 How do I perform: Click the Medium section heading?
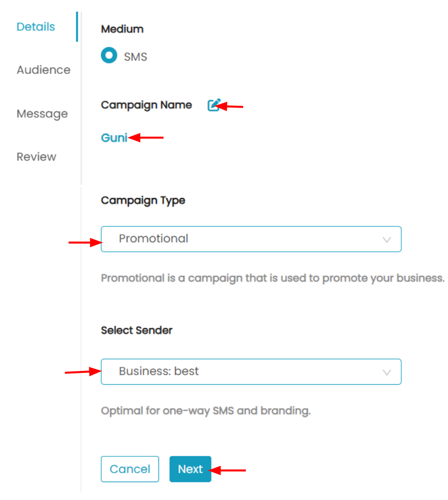(122, 29)
